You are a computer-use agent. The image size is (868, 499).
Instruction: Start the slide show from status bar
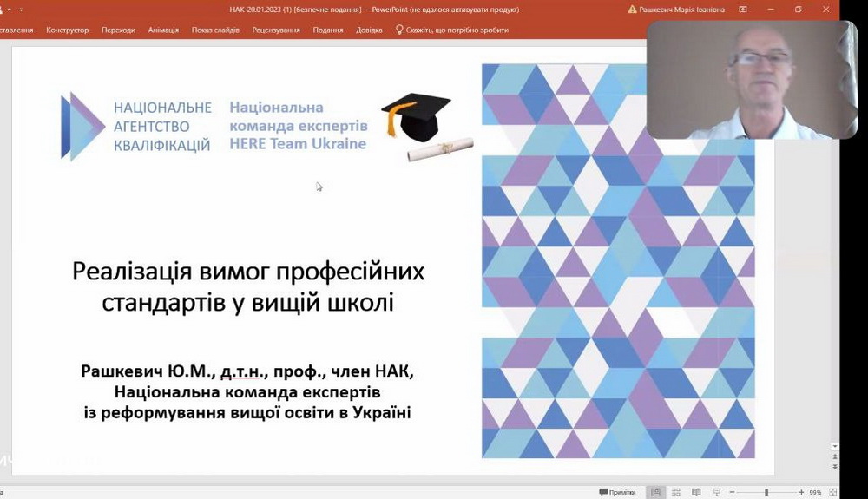pyautogui.click(x=717, y=492)
